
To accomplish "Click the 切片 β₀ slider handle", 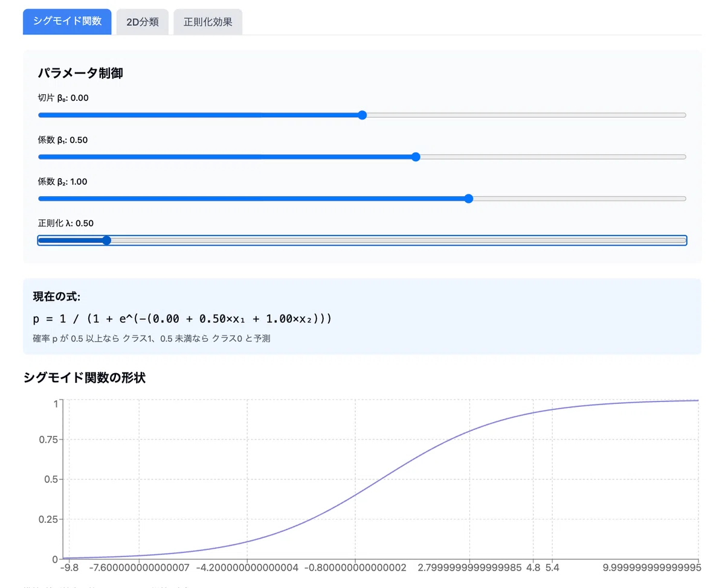I will pyautogui.click(x=362, y=115).
